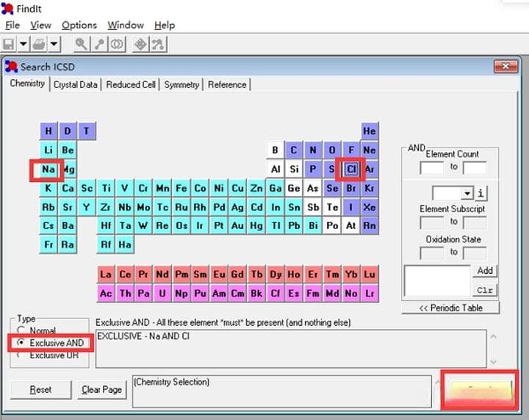Select the H element tile
This screenshot has width=529, height=420.
pyautogui.click(x=48, y=131)
